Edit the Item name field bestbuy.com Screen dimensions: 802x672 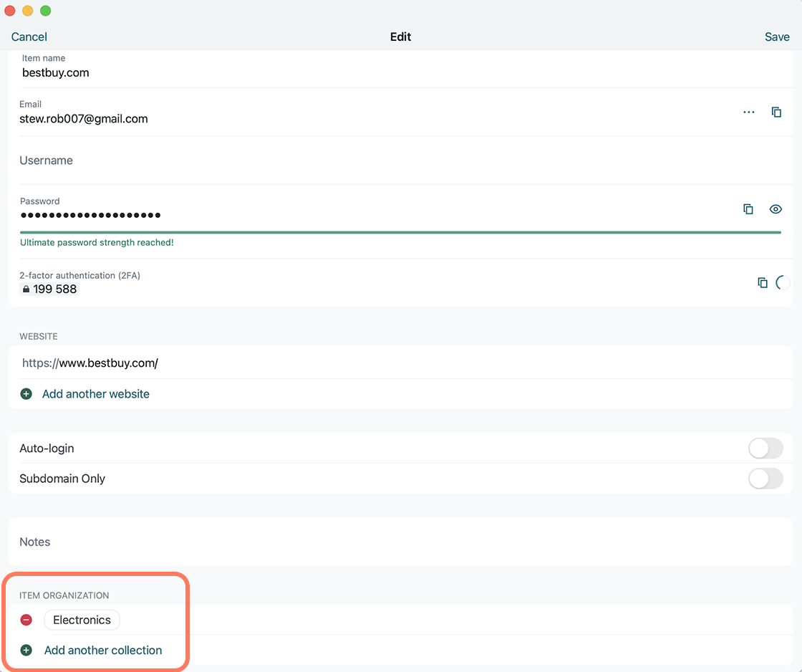400,67
